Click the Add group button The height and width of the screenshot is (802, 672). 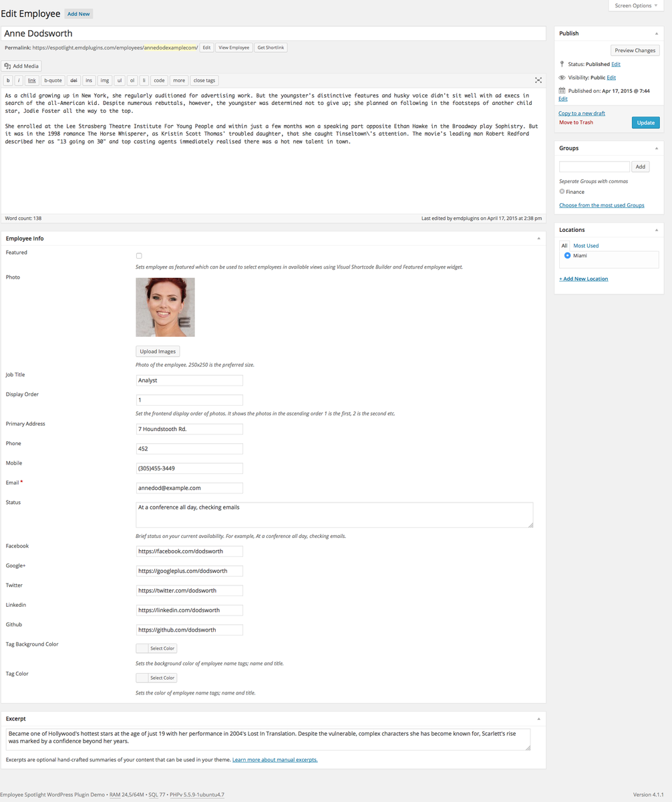640,166
